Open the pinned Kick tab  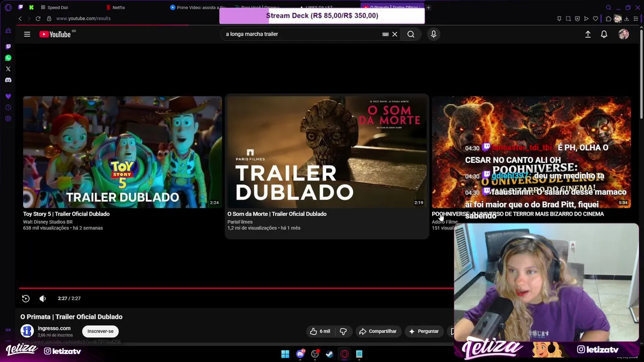click(x=31, y=8)
